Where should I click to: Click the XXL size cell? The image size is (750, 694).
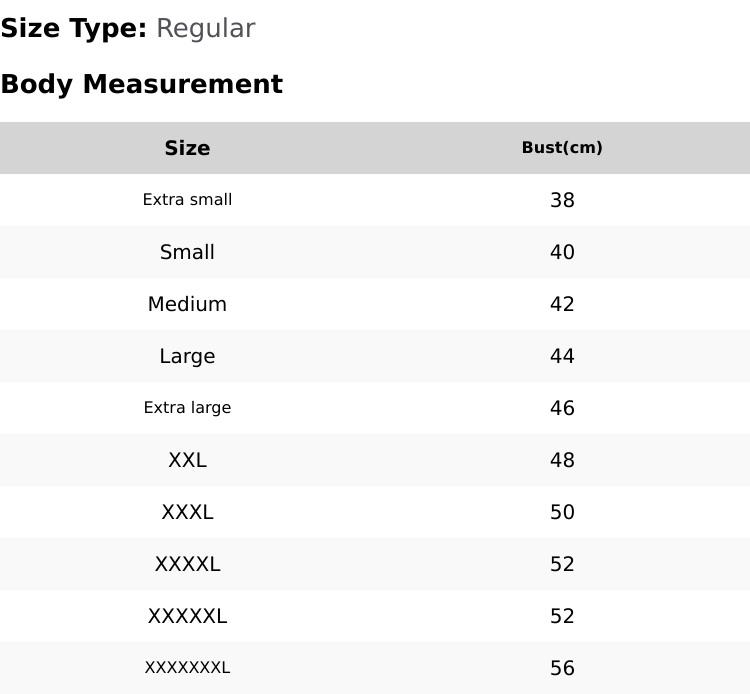click(x=187, y=460)
